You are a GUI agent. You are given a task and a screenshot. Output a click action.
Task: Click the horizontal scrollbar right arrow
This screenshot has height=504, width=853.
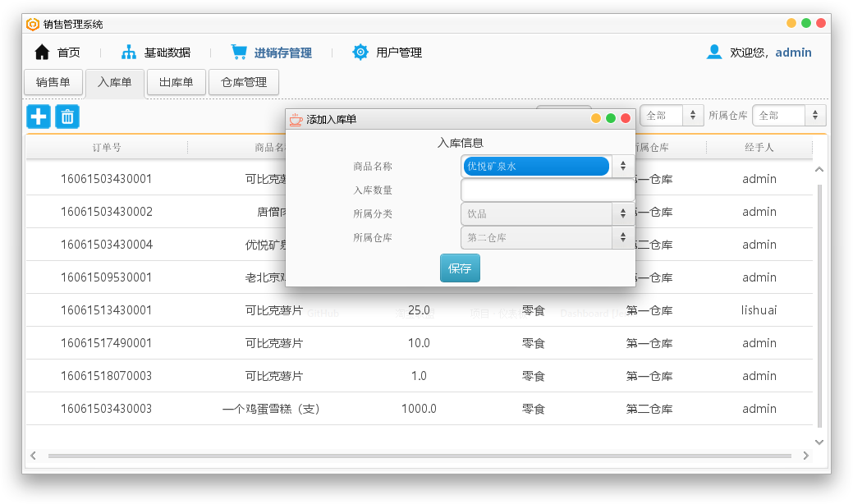click(x=805, y=456)
